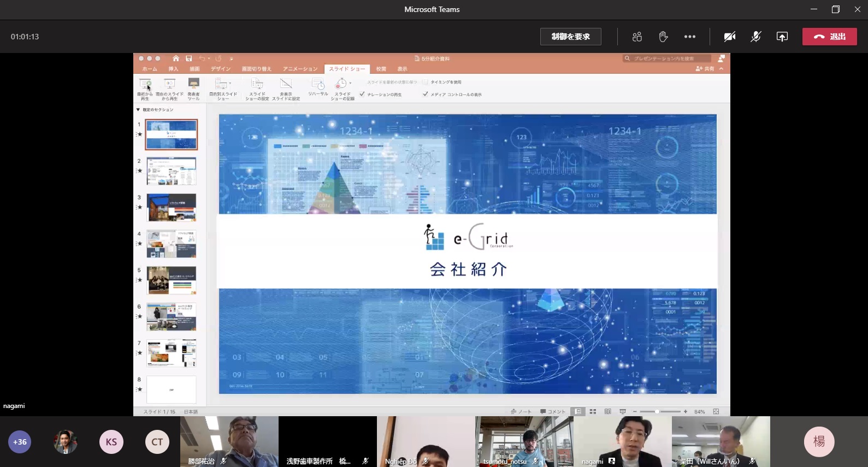Select slide 8 thumbnail

coord(171,389)
